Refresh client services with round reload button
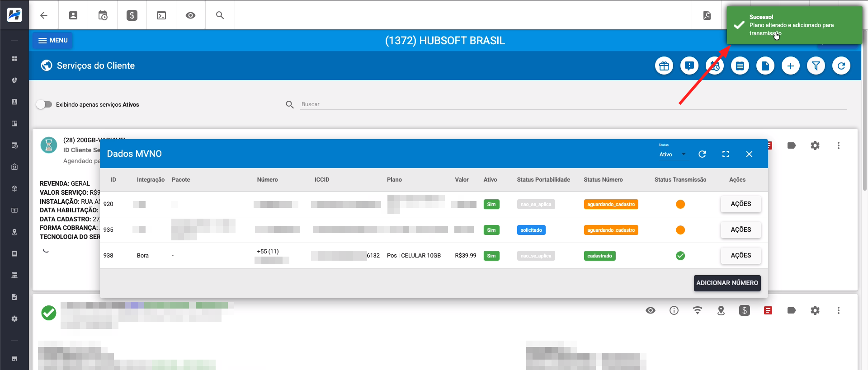This screenshot has height=370, width=868. [841, 66]
